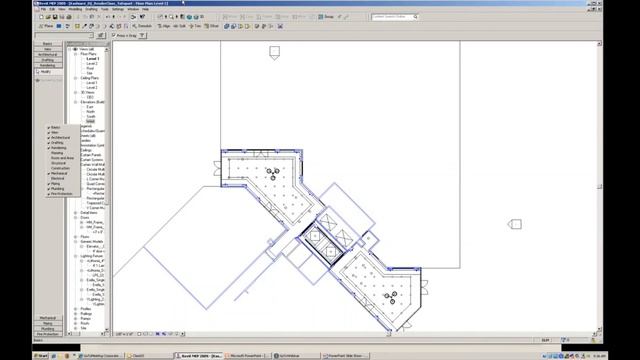Open the type selector dropdown
This screenshot has width=640, height=360.
[x=91, y=36]
